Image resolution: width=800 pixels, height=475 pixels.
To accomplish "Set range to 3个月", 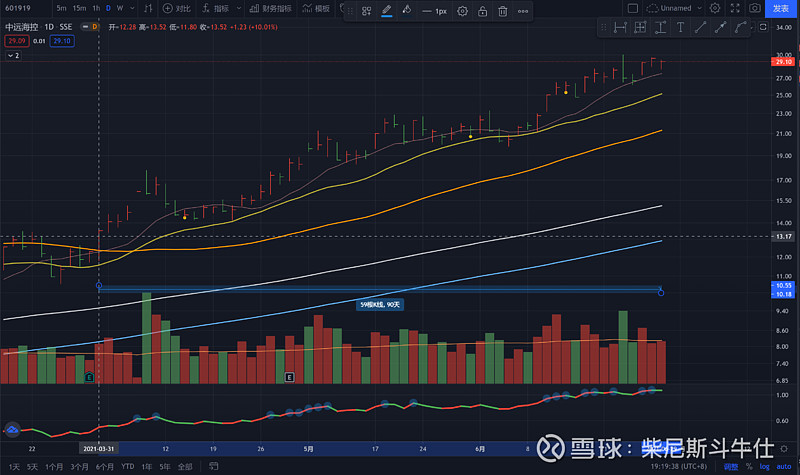I will (79, 466).
